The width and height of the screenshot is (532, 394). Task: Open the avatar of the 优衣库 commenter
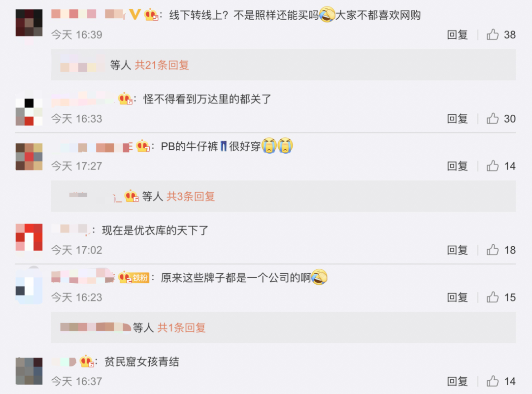tap(29, 237)
